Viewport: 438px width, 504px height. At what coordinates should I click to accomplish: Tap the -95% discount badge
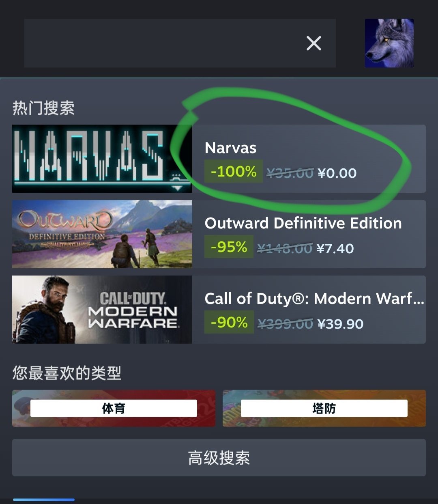click(229, 247)
